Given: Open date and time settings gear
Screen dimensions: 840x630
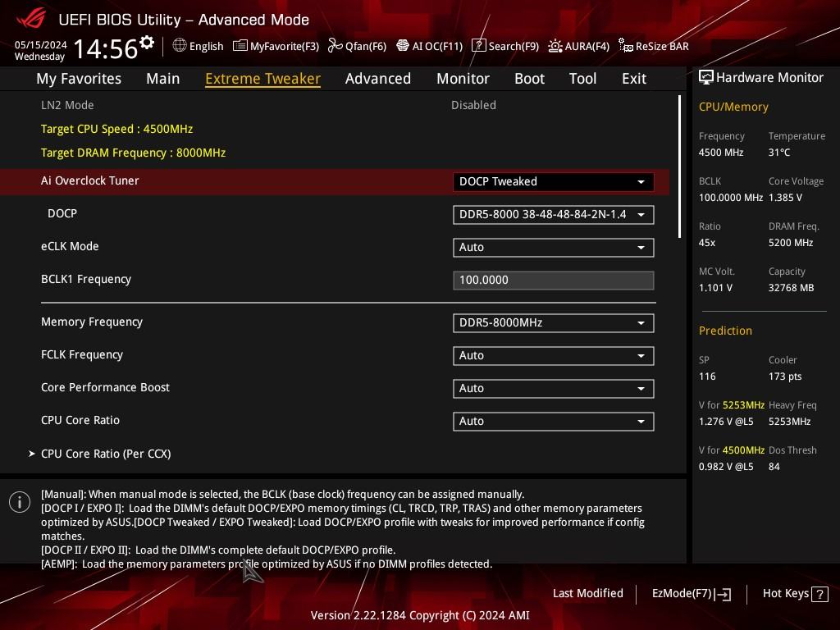Looking at the screenshot, I should tap(147, 43).
